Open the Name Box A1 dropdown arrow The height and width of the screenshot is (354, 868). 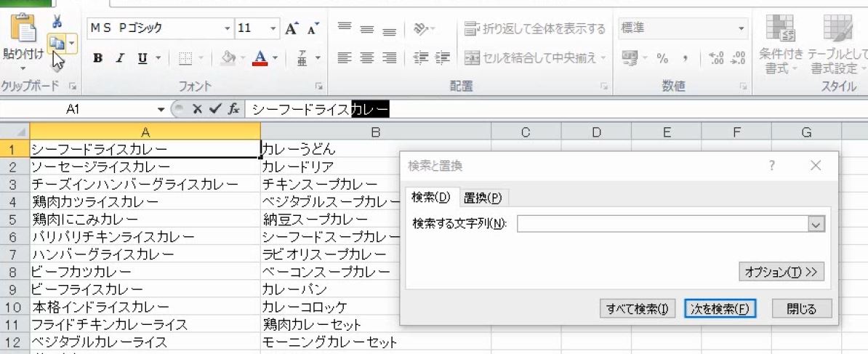(161, 110)
